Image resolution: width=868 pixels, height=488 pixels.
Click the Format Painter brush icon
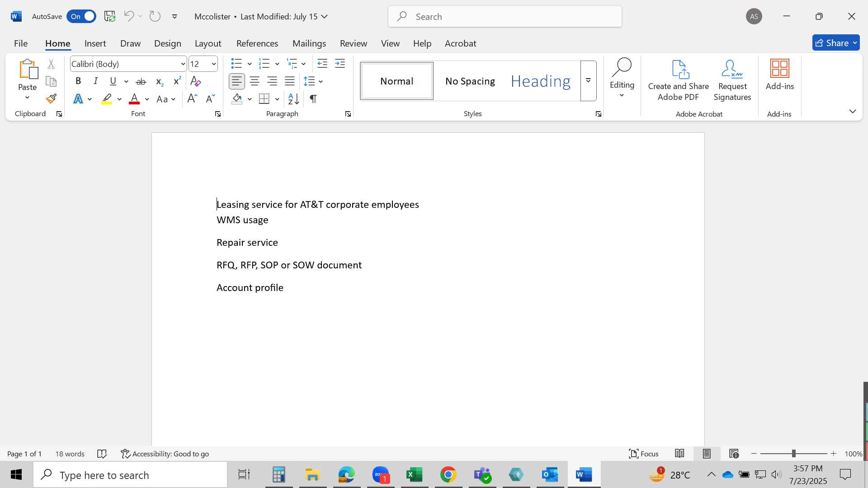pos(51,99)
